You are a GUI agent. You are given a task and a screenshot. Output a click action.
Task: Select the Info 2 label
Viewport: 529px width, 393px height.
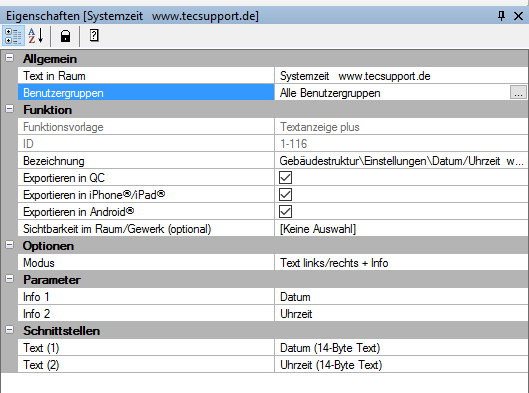[x=36, y=314]
